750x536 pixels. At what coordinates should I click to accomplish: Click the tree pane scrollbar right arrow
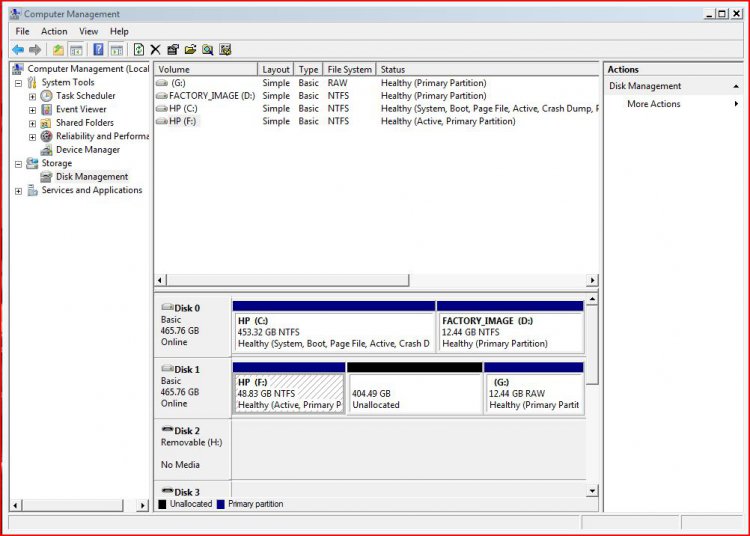pyautogui.click(x=143, y=505)
